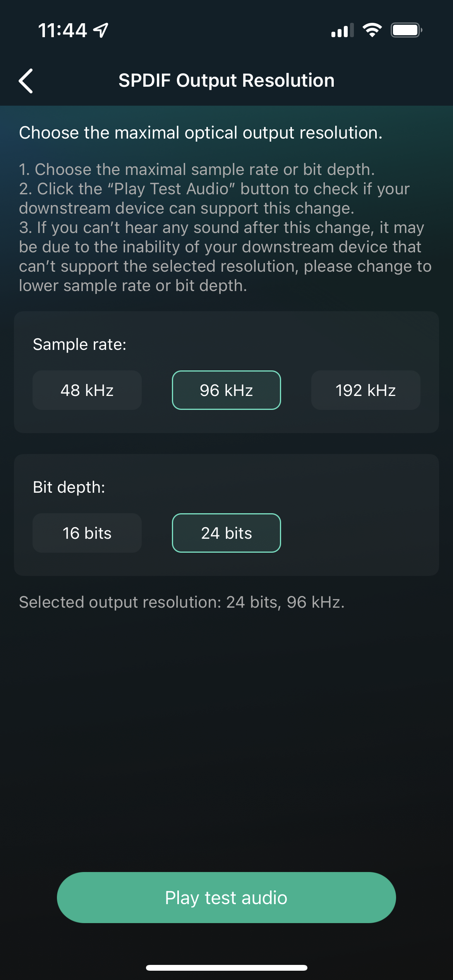Tap the home indicator bar

[226, 968]
